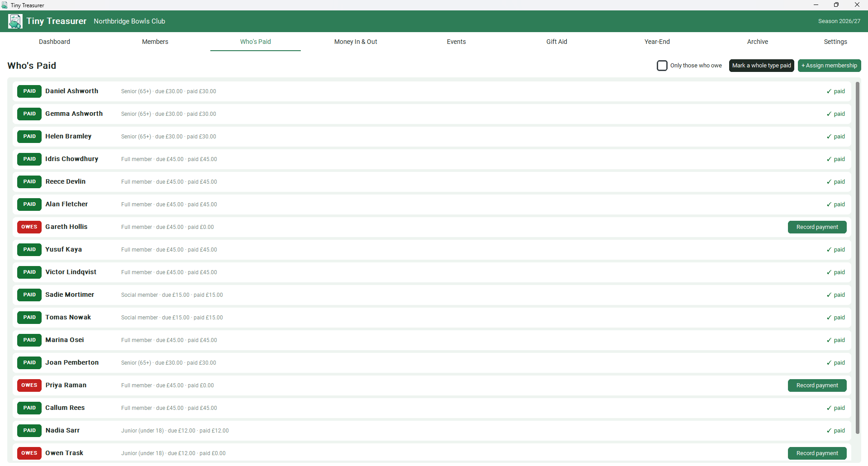Viewport: 868px width, 466px height.
Task: Click the OWES badge for Gareth Hollis
Action: [29, 227]
